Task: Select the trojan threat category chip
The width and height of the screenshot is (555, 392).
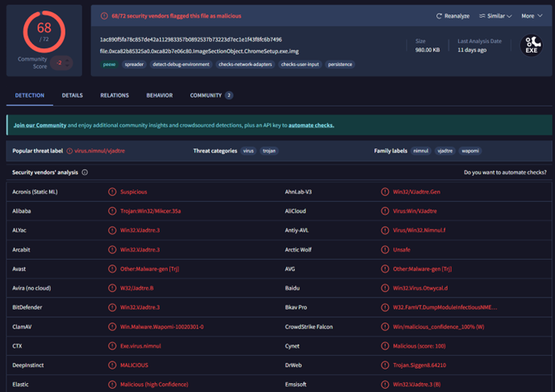Action: 269,151
